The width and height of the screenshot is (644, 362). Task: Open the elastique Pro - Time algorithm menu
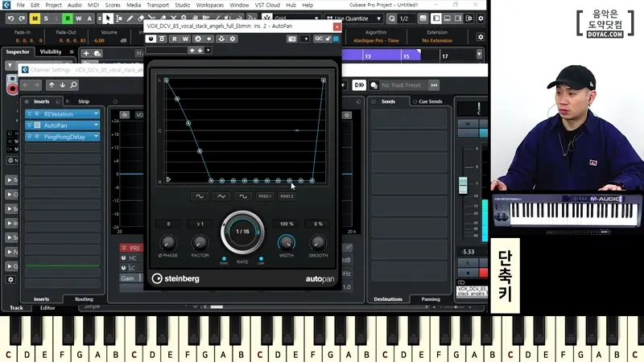coord(376,41)
